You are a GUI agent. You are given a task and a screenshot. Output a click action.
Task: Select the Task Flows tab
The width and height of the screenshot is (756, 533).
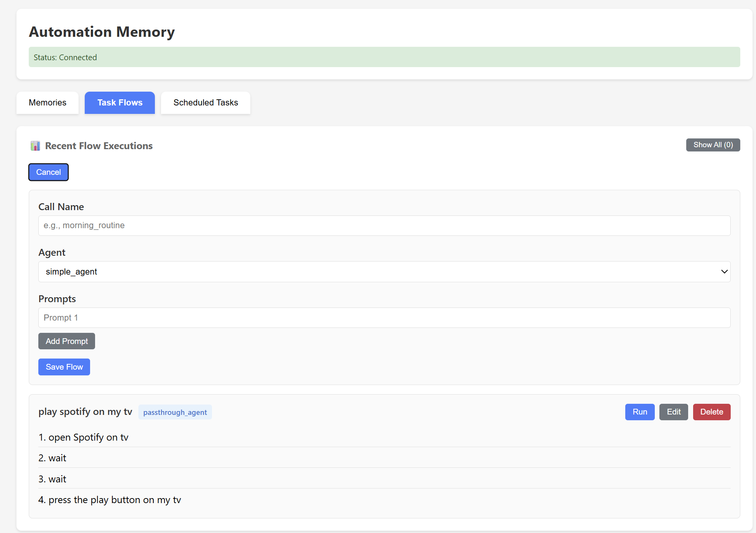120,103
